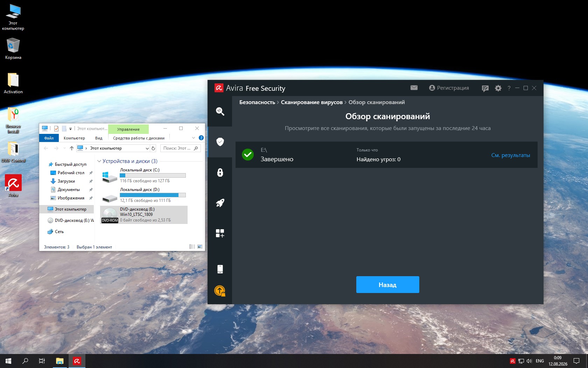Go up one level in Explorer
This screenshot has height=368, width=588.
72,148
